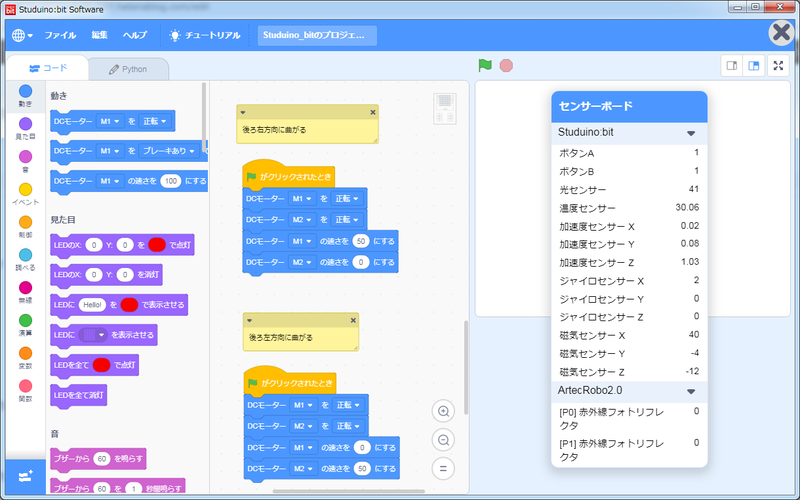Open チュートリアル tutorials
Screen dimensions: 800x500
tap(205, 35)
